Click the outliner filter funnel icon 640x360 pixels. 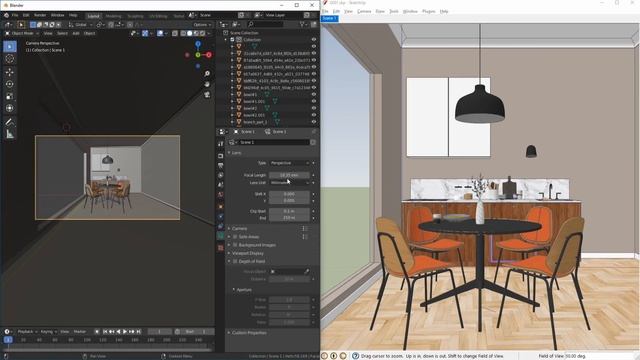302,24
